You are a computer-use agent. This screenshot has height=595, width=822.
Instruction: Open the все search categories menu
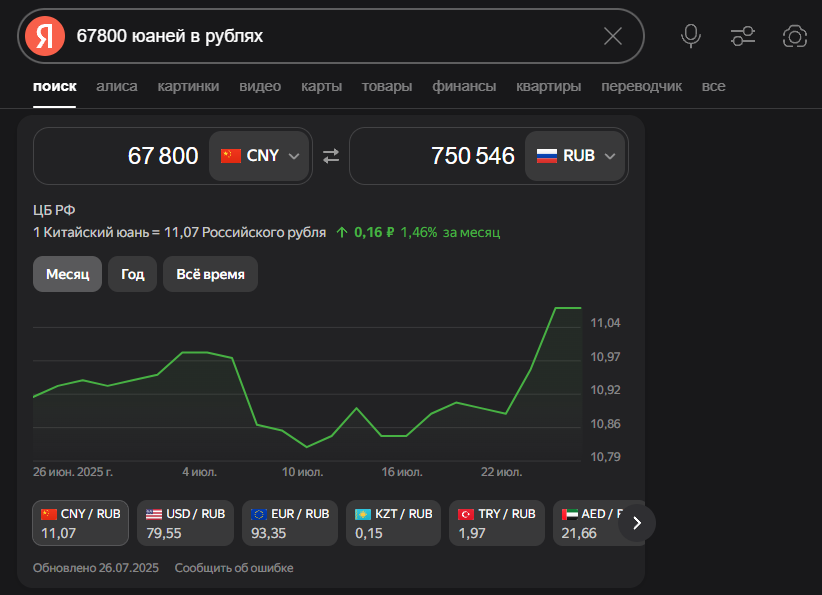713,86
